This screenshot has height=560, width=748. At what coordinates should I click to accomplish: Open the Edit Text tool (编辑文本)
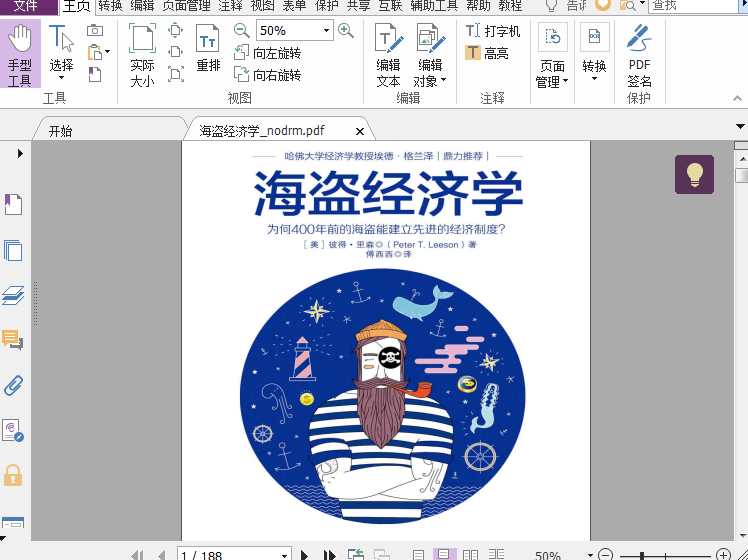click(388, 55)
